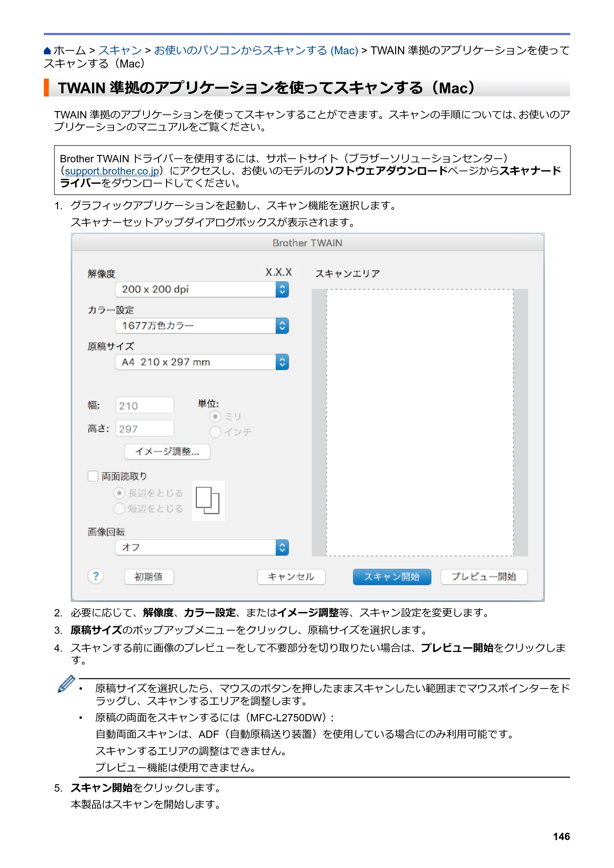Select the インチ unit radio button

(x=215, y=432)
